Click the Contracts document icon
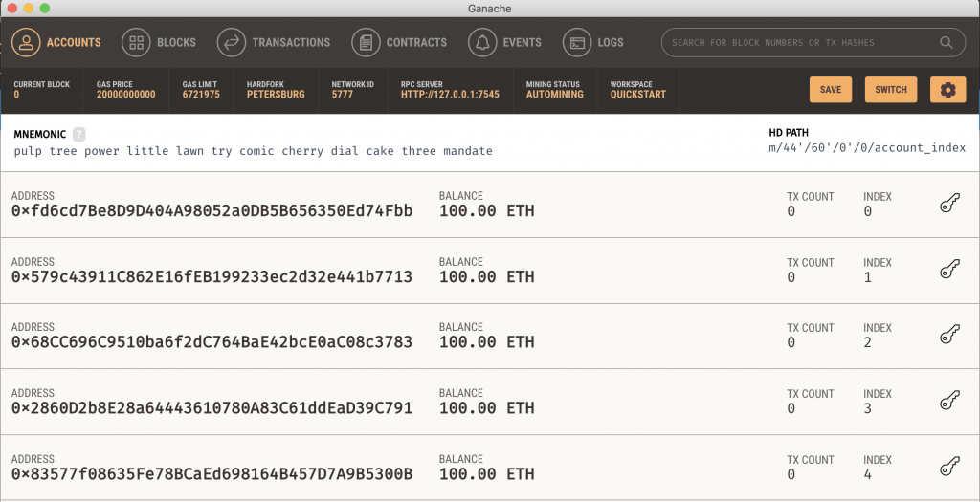This screenshot has width=980, height=502. click(x=366, y=42)
